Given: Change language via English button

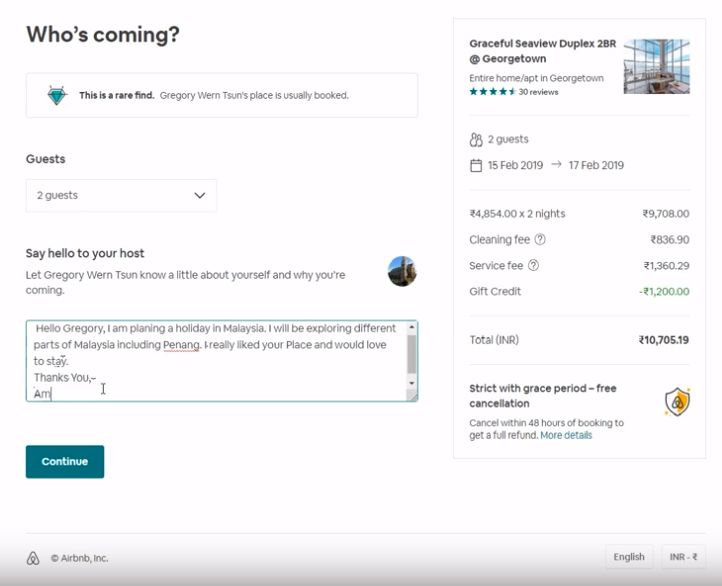Looking at the screenshot, I should [629, 557].
